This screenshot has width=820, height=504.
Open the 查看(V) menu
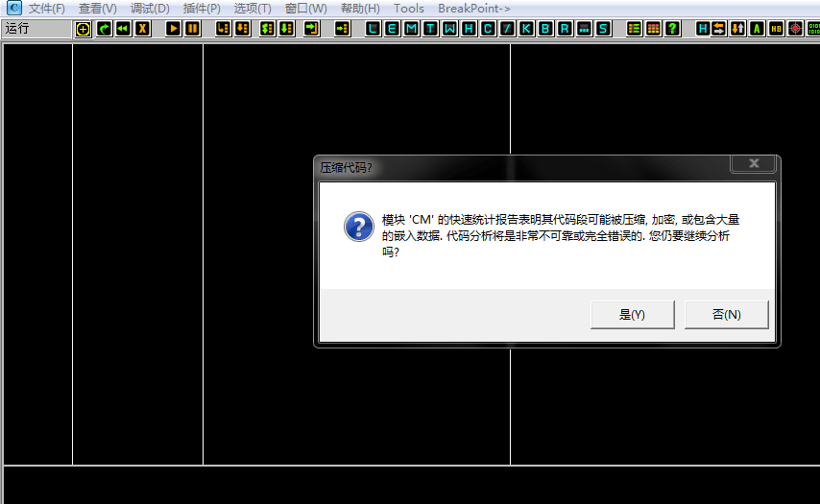(97, 9)
